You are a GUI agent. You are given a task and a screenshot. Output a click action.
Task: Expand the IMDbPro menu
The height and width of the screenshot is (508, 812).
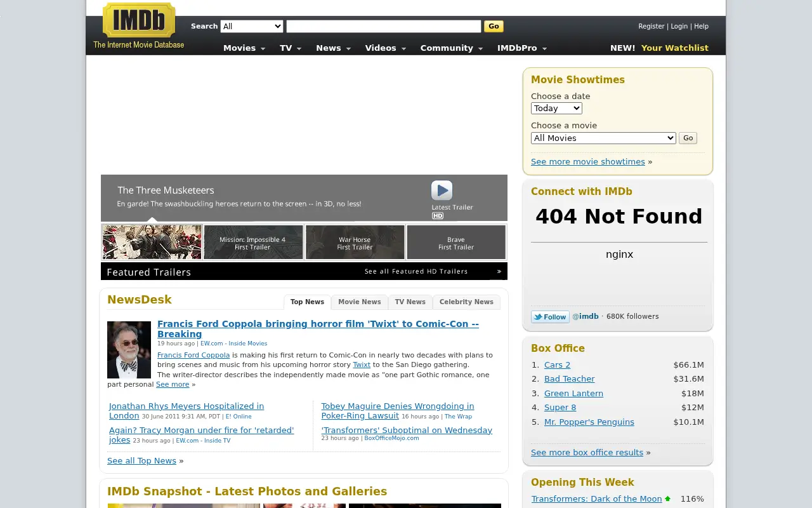pyautogui.click(x=522, y=48)
